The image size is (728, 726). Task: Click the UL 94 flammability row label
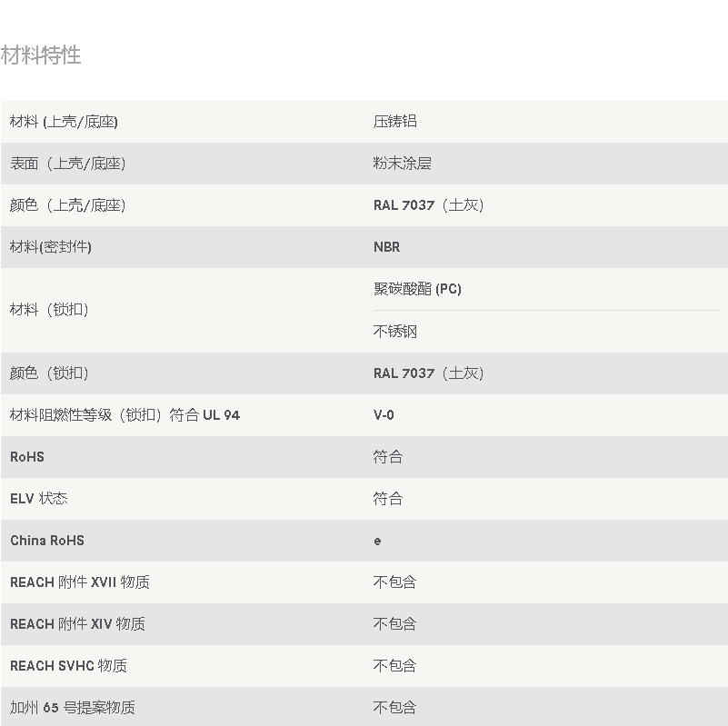(125, 415)
